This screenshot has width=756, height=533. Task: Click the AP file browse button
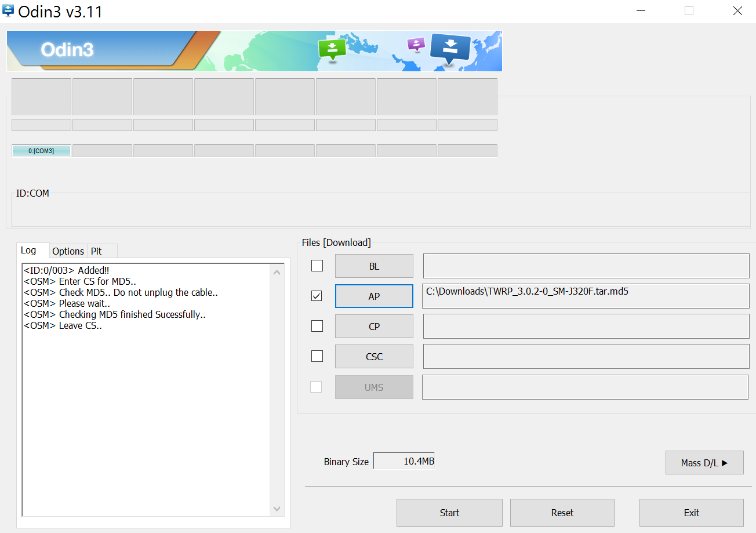374,296
